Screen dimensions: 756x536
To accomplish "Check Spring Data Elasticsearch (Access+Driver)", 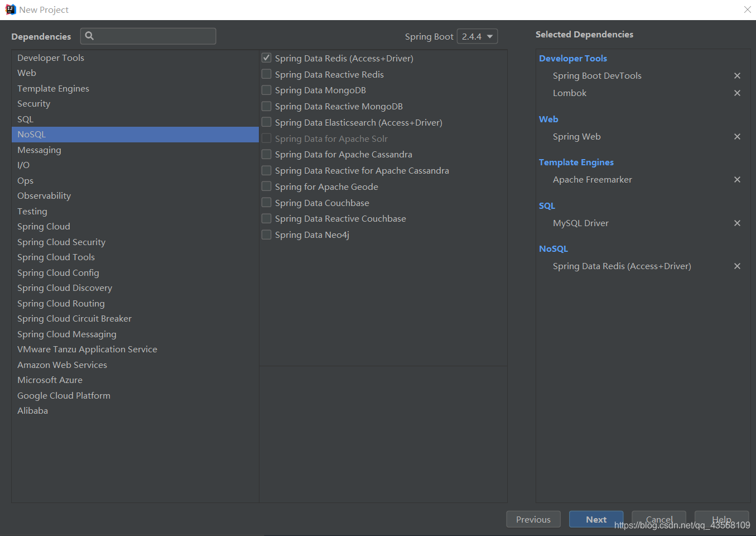I will click(x=267, y=122).
